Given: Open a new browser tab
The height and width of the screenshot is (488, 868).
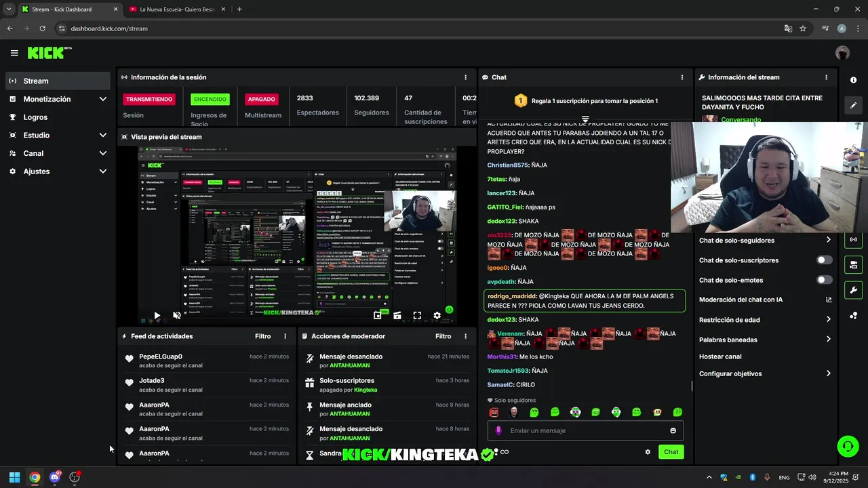Looking at the screenshot, I should (239, 9).
